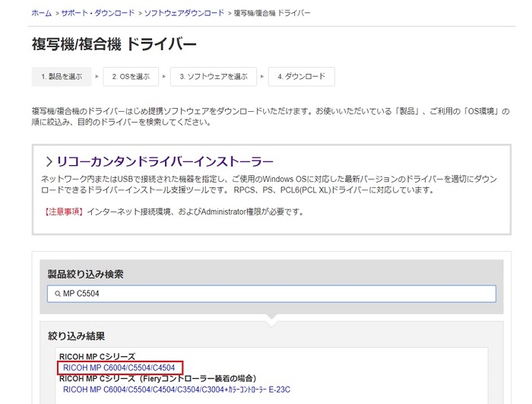Select step 2. OSを選ぶ
Screen dimensions: 532x404
(x=131, y=76)
